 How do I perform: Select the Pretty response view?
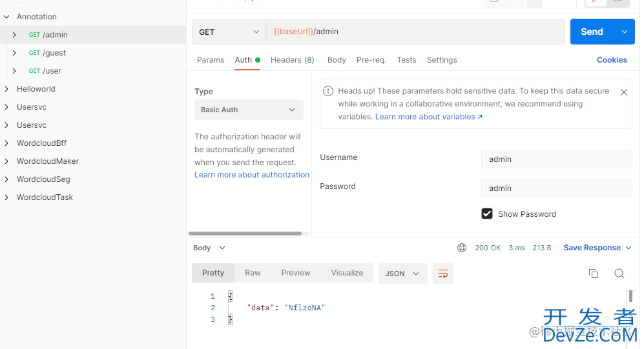click(213, 273)
